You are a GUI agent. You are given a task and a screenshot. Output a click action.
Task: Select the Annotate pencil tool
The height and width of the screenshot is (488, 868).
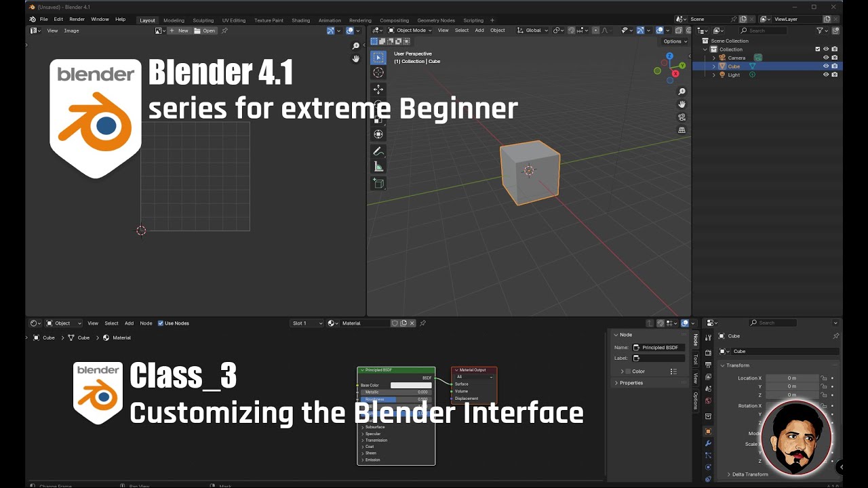coord(378,151)
